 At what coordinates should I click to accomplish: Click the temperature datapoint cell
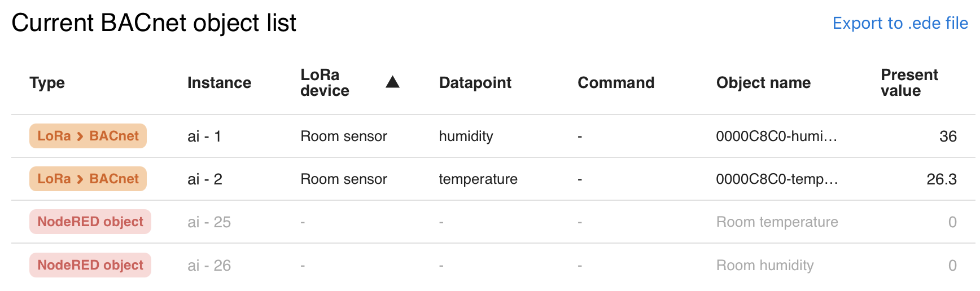(478, 179)
